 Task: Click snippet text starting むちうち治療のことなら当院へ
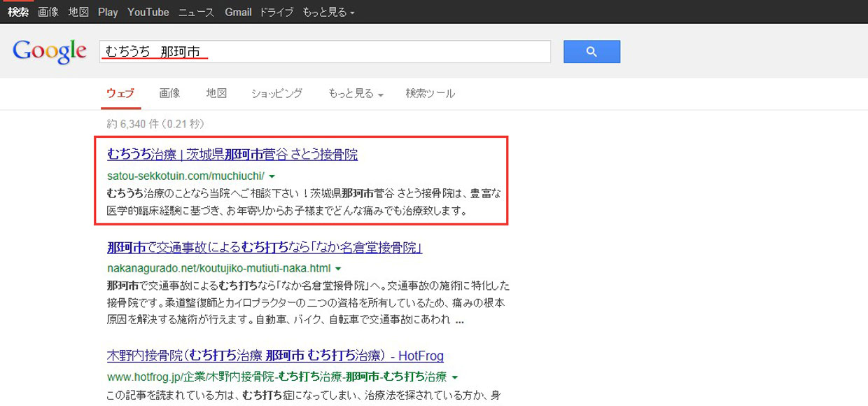[x=304, y=202]
